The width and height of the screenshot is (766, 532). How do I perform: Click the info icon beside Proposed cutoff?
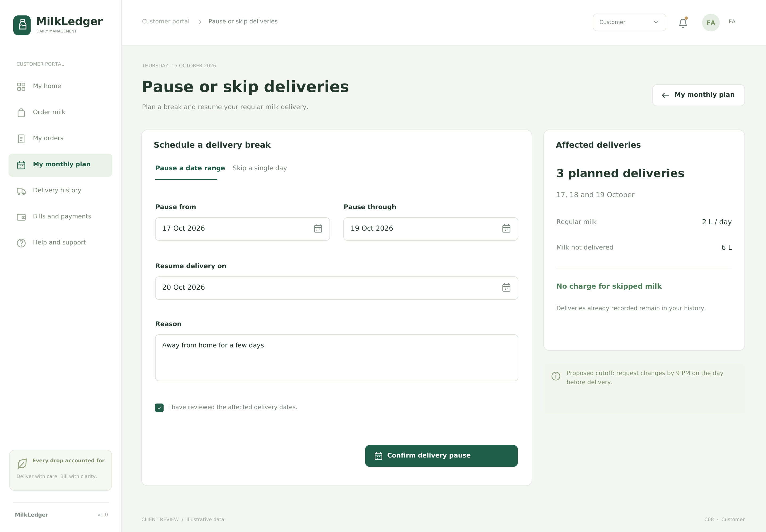click(556, 376)
